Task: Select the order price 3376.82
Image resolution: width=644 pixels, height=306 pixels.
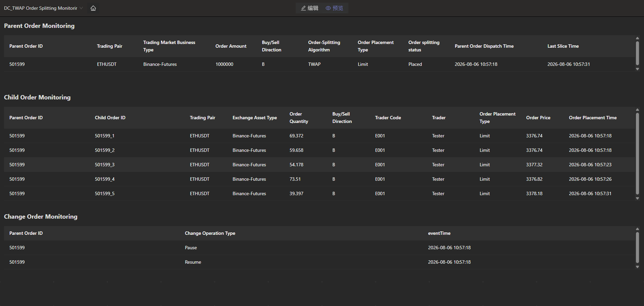Action: 534,179
